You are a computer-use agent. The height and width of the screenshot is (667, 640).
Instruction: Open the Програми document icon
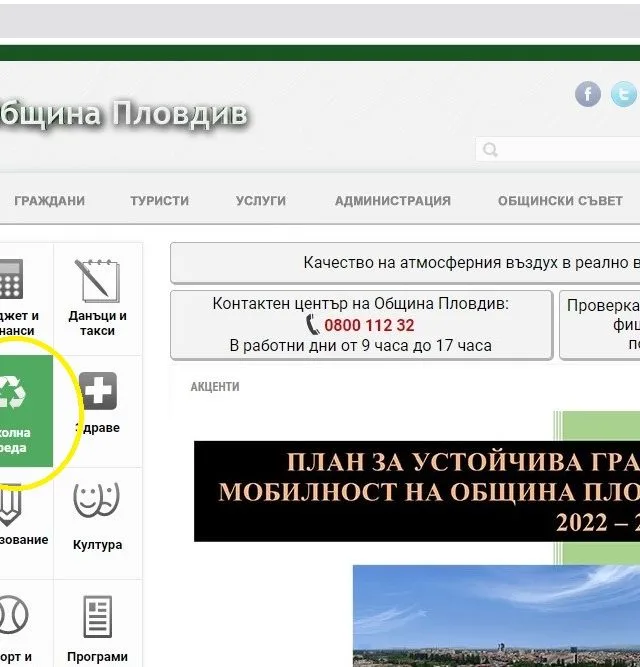click(97, 616)
